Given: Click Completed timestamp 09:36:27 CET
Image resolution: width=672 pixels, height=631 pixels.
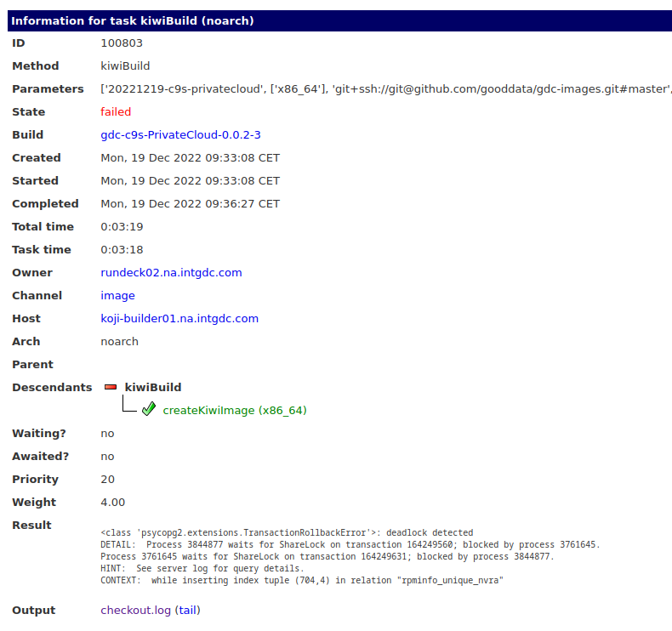Looking at the screenshot, I should [x=190, y=204].
